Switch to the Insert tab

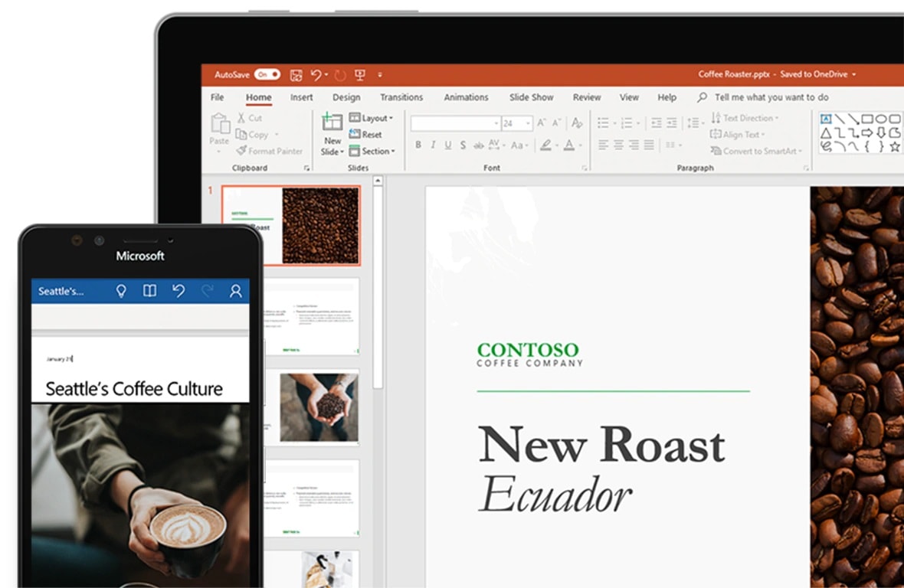click(302, 97)
